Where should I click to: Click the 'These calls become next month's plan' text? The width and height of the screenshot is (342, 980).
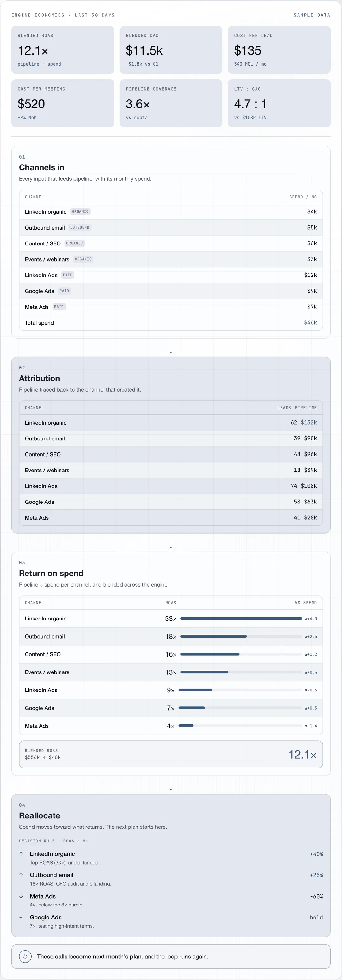tap(89, 957)
